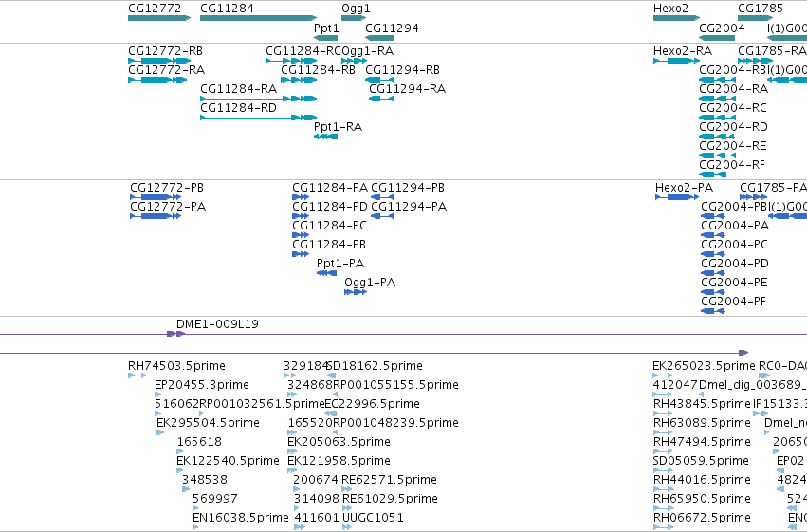Select EST EC22996.5prime
This screenshot has width=807, height=532.
point(331,413)
